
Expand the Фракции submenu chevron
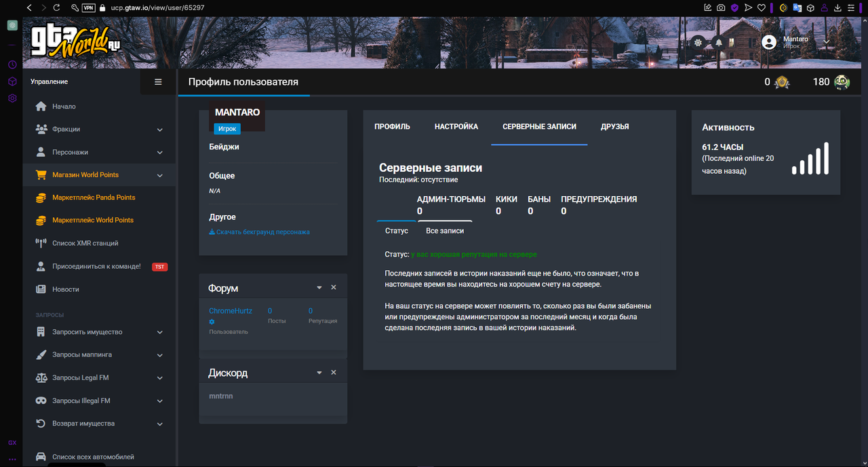coord(160,130)
